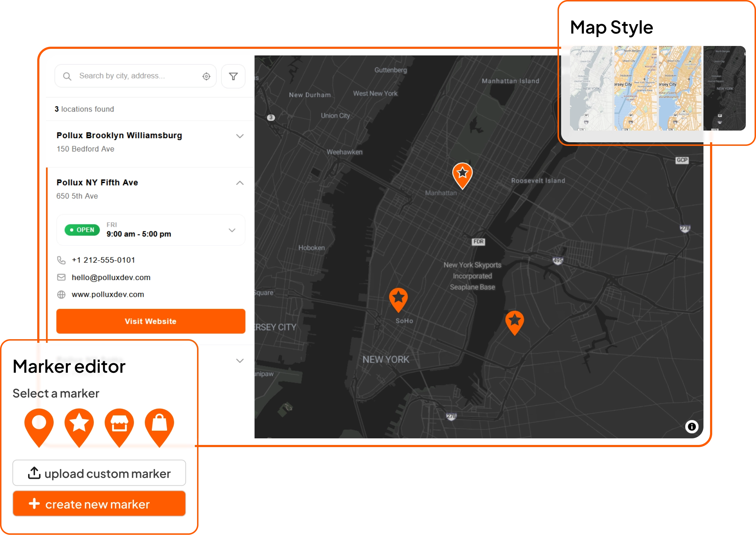Open the map info attribution button

tap(691, 426)
